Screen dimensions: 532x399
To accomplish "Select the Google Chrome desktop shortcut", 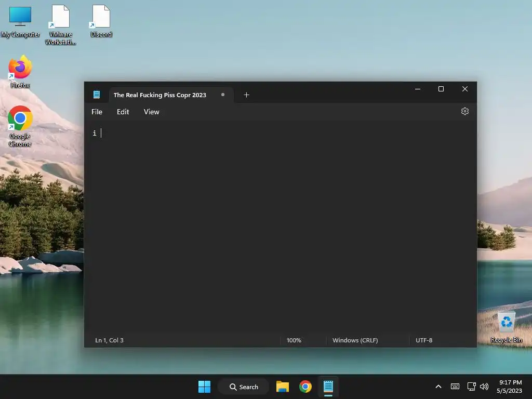I will coord(20,126).
